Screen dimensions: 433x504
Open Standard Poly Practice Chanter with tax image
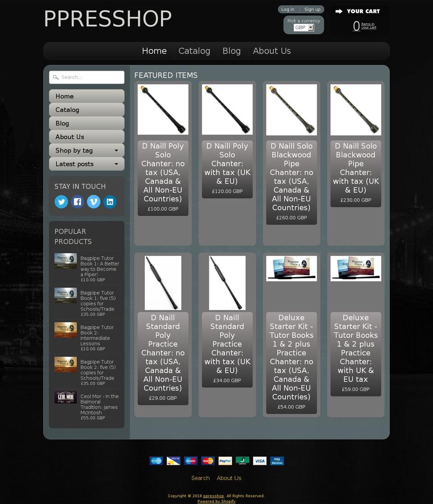tap(227, 283)
